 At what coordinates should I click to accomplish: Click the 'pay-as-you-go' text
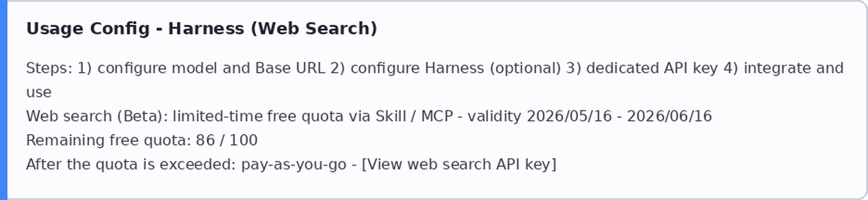point(294,164)
